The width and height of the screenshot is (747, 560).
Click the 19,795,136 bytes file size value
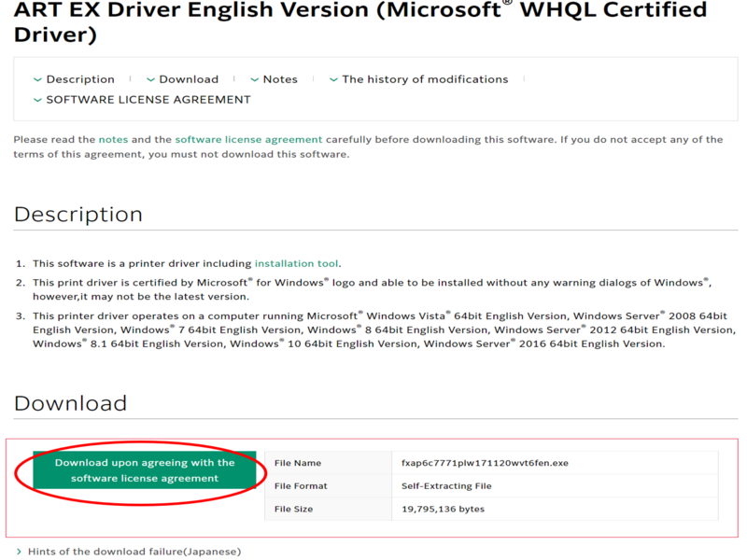coord(444,509)
